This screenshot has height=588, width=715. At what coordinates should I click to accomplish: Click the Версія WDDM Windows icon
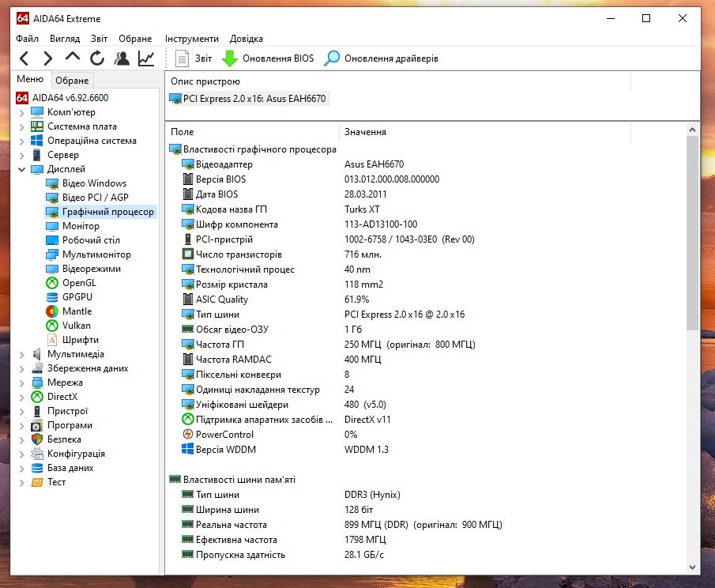[x=187, y=449]
